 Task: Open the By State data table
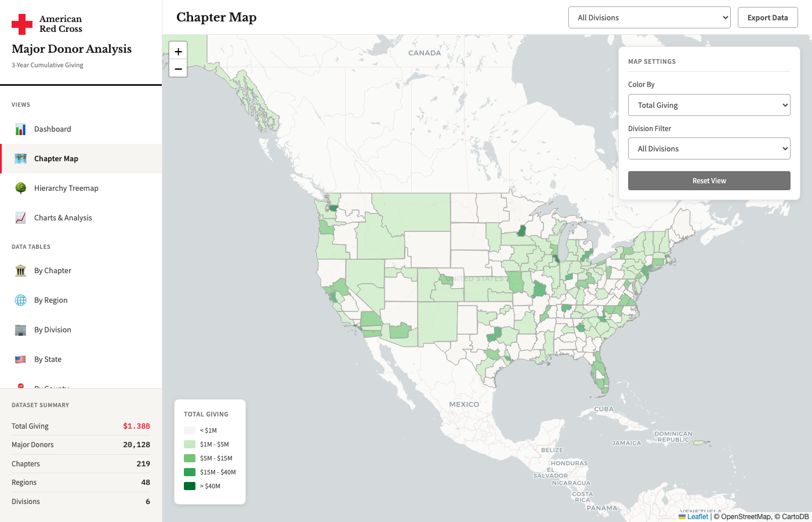click(81, 360)
